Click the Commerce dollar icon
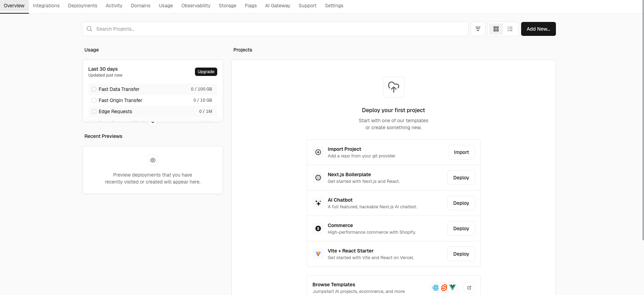 click(x=318, y=228)
